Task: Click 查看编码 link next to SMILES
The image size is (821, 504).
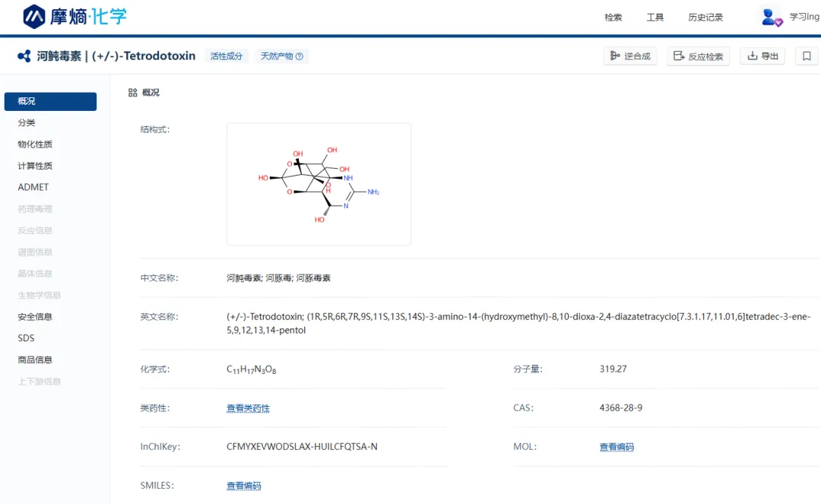Action: click(243, 486)
